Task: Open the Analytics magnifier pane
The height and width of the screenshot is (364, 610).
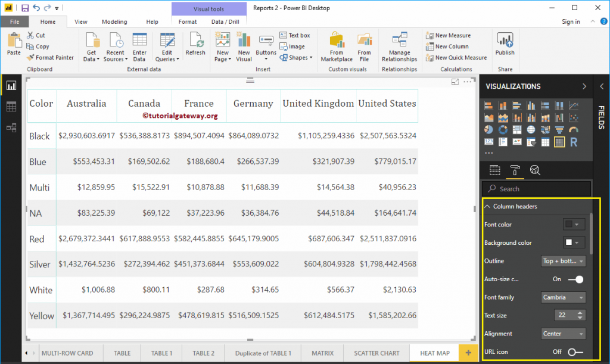Action: 535,170
